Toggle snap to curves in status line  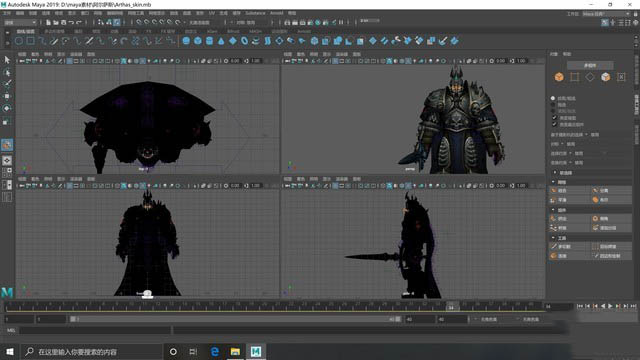pyautogui.click(x=147, y=22)
